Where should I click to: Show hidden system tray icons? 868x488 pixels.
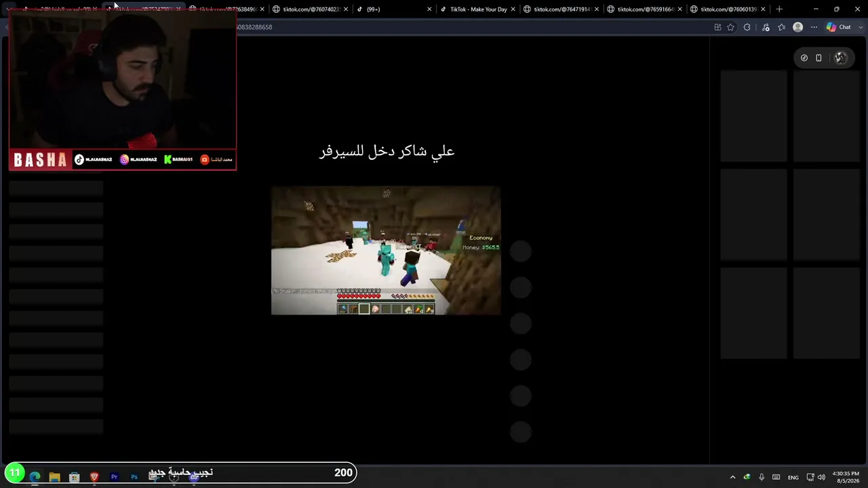pos(732,477)
